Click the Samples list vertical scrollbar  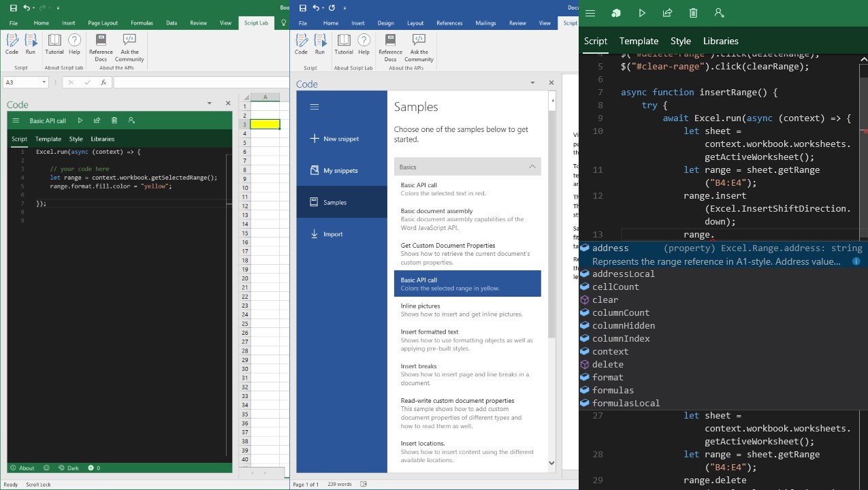[x=551, y=225]
